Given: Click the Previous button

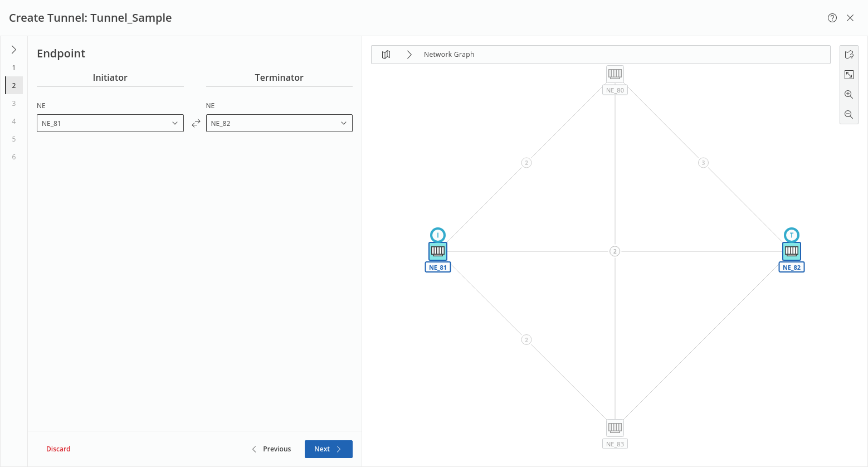Looking at the screenshot, I should point(271,449).
